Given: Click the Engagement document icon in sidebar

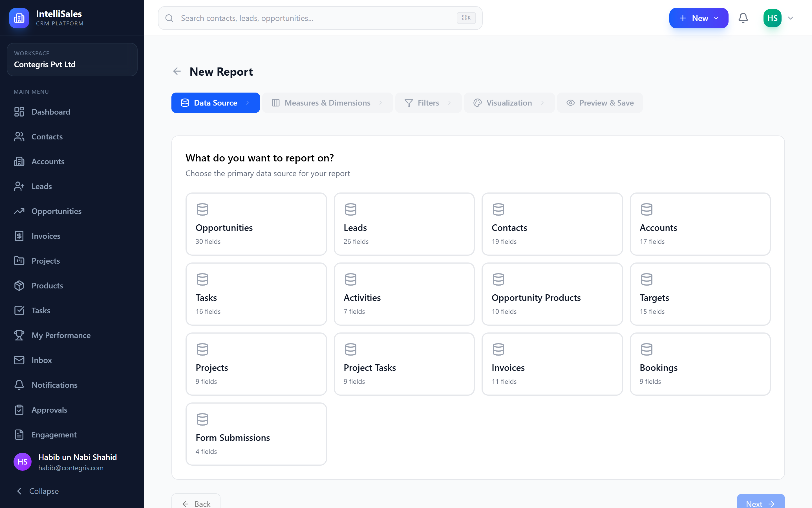Looking at the screenshot, I should tap(19, 435).
